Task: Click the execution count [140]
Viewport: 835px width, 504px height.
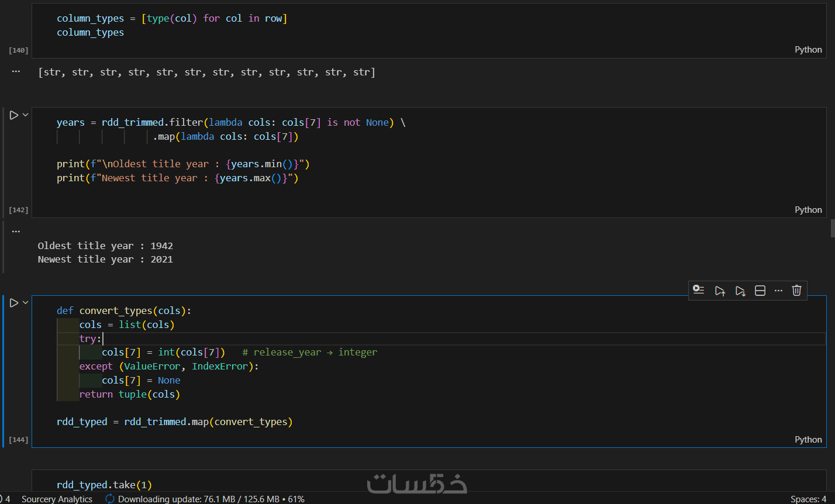Action: tap(19, 51)
